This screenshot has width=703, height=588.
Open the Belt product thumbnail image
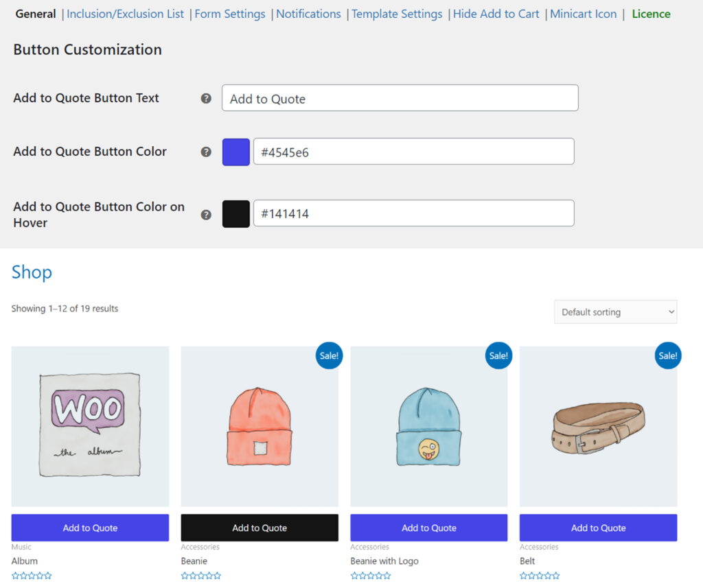(598, 426)
